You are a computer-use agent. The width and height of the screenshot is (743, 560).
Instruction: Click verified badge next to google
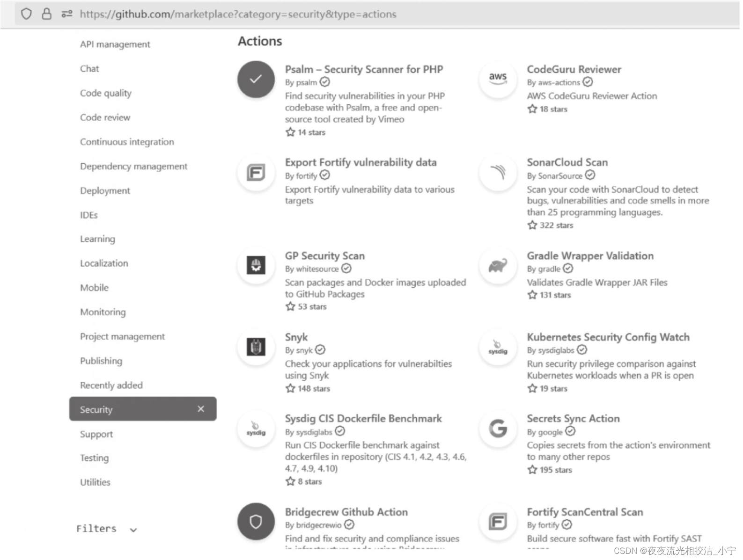point(570,431)
